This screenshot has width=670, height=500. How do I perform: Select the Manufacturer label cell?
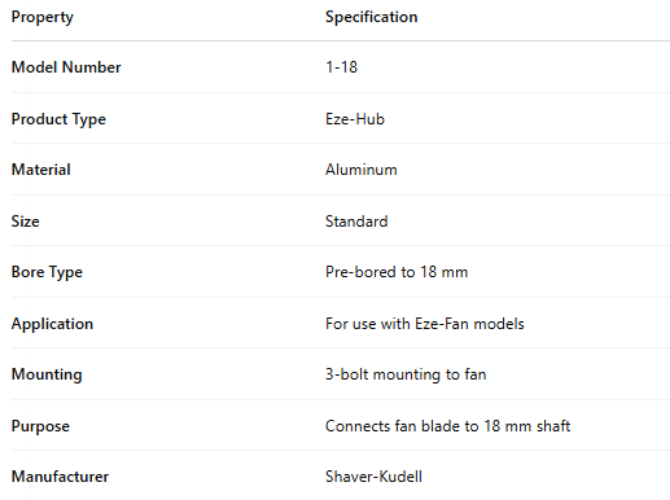click(x=60, y=477)
